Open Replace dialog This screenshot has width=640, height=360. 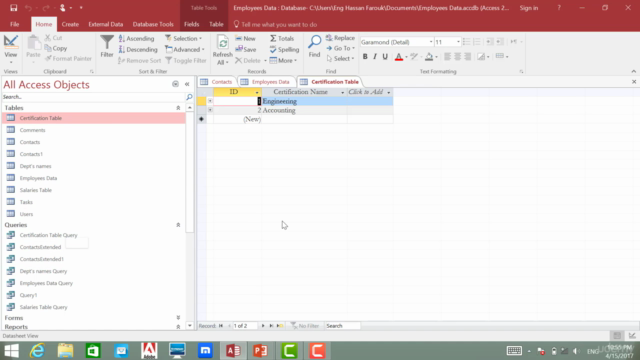[340, 38]
